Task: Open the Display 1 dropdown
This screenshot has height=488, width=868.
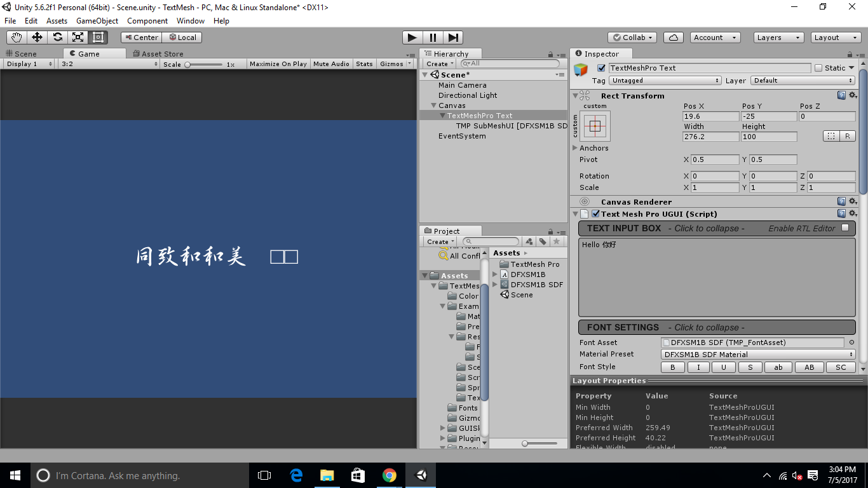Action: 29,64
